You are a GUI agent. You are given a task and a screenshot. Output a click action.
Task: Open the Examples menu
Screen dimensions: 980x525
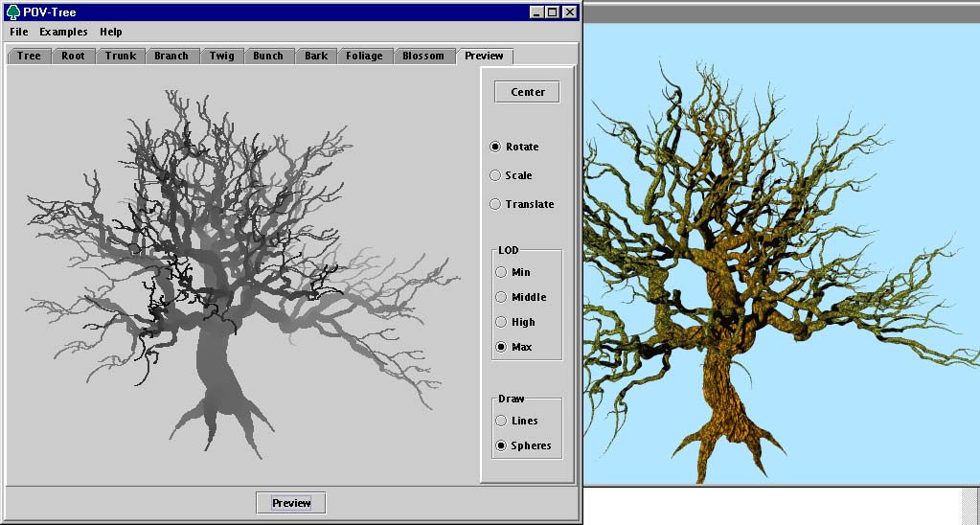tap(63, 32)
